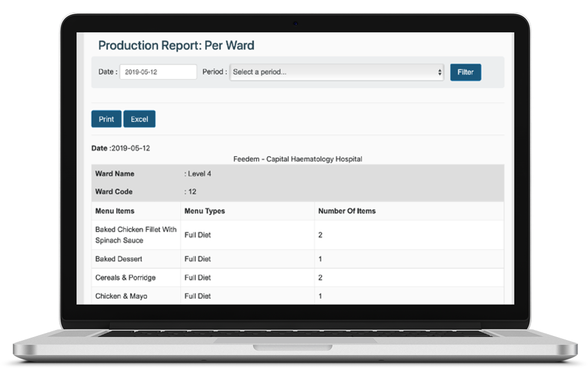Click the 'Ward Code' label
This screenshot has height=380, width=588.
[x=113, y=192]
